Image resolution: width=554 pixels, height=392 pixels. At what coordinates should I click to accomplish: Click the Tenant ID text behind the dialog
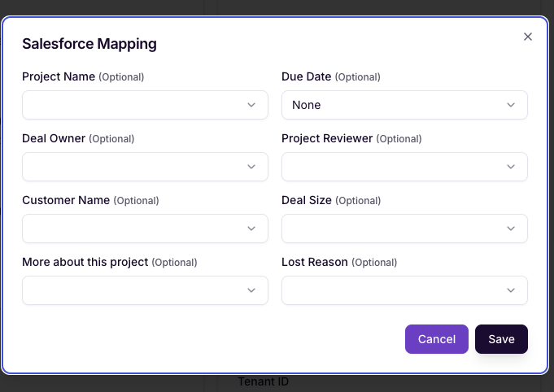(264, 381)
